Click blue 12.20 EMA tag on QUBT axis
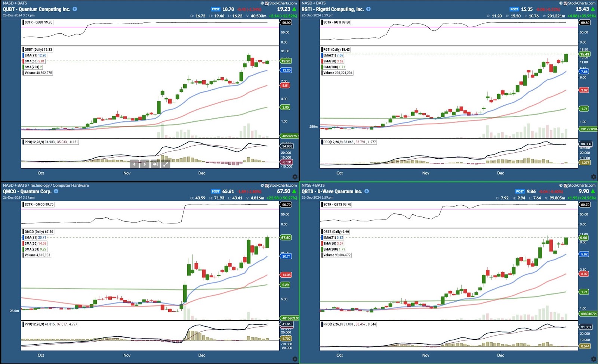Viewport: 598px width, 364px height. [286, 70]
